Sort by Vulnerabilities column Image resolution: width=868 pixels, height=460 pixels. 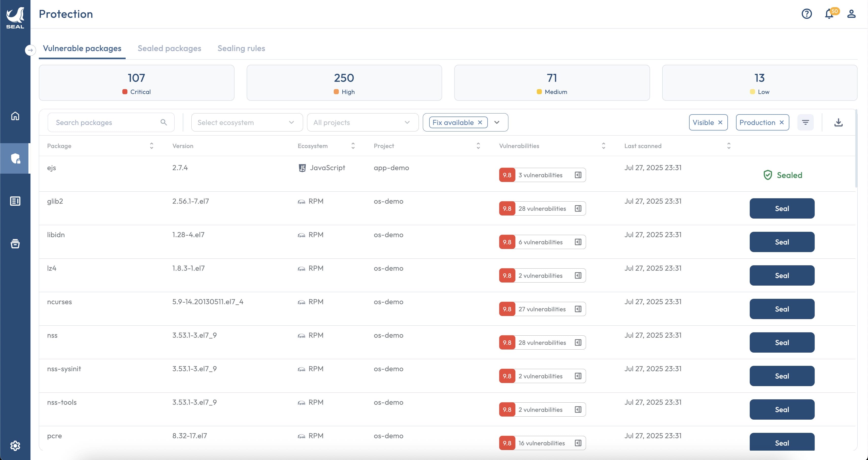(604, 145)
